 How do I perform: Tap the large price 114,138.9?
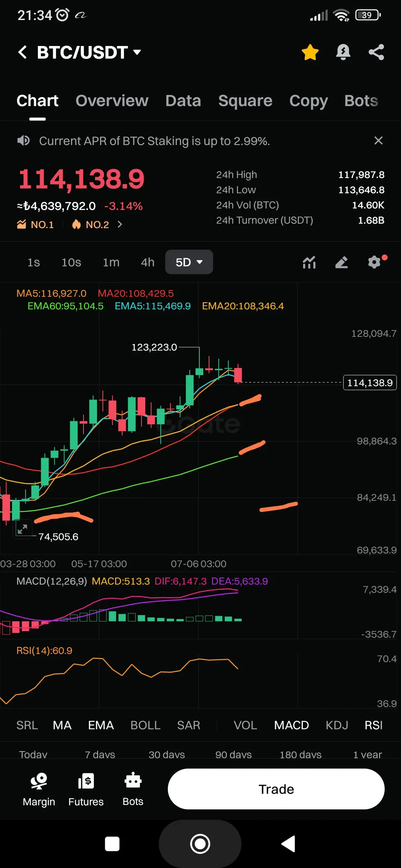click(81, 179)
